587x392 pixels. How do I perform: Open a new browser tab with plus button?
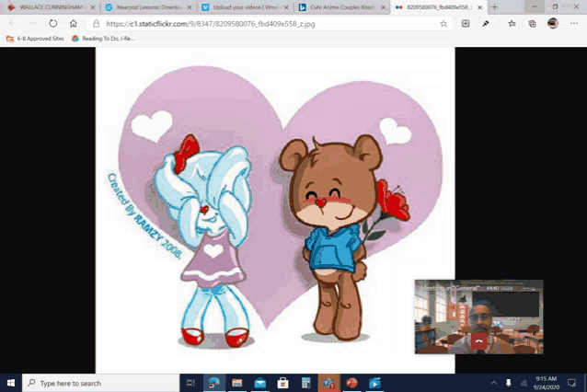coord(494,7)
